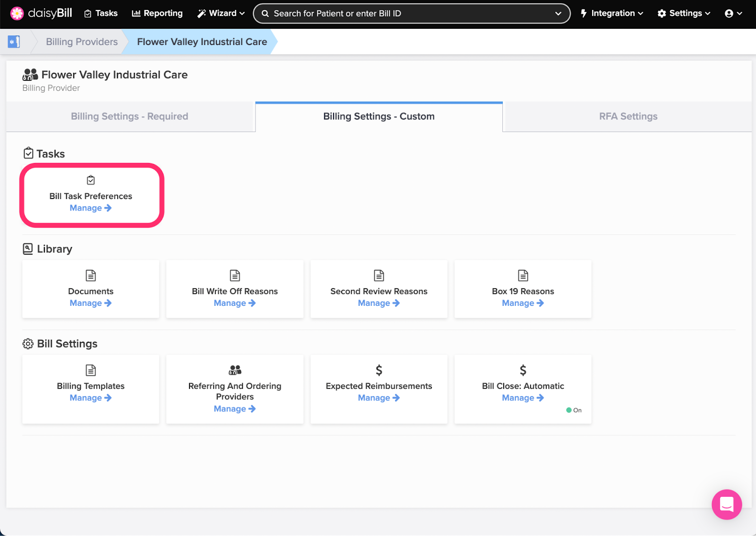Open Reporting from the top navigation

click(157, 14)
